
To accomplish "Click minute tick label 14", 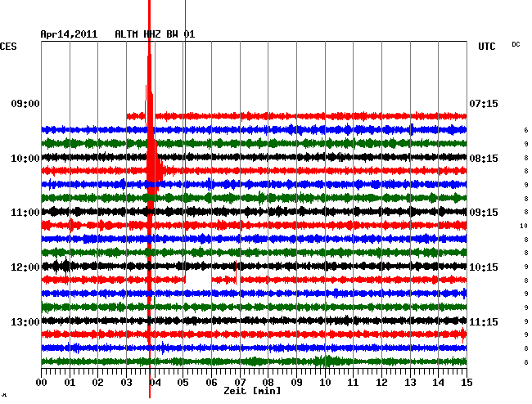I will 438,383.
